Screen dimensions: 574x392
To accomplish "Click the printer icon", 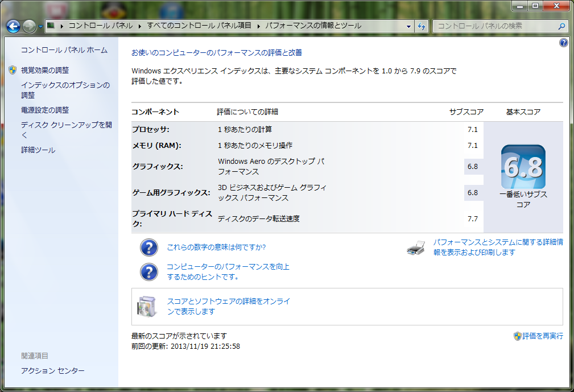I will pos(416,248).
